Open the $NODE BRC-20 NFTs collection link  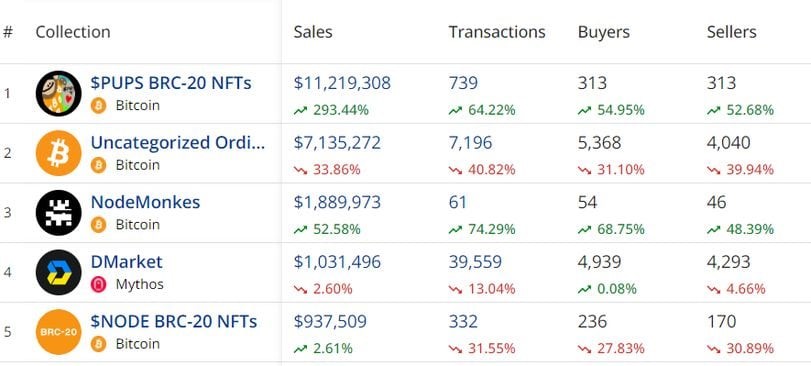click(174, 321)
